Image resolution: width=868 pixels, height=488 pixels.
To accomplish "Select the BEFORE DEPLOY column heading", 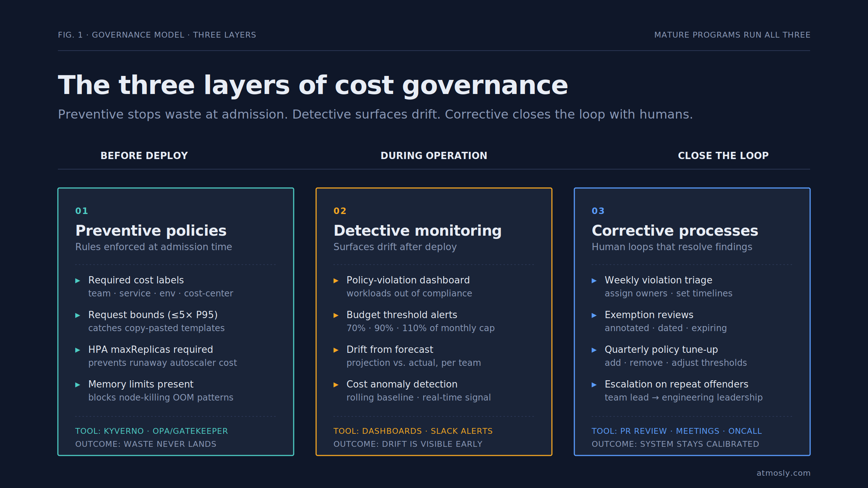I will coord(144,155).
